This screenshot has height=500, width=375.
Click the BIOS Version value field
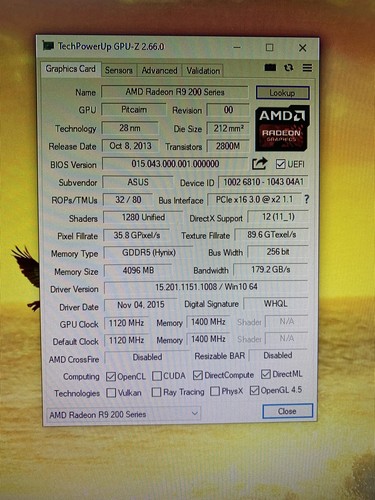(x=175, y=164)
